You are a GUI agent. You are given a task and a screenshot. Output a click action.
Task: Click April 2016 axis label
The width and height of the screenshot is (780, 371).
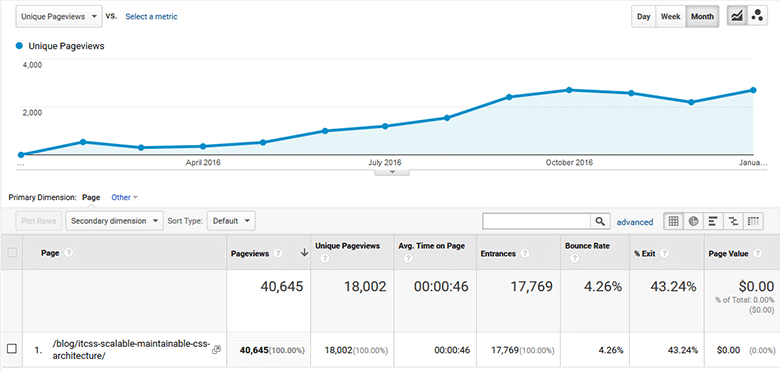click(203, 163)
